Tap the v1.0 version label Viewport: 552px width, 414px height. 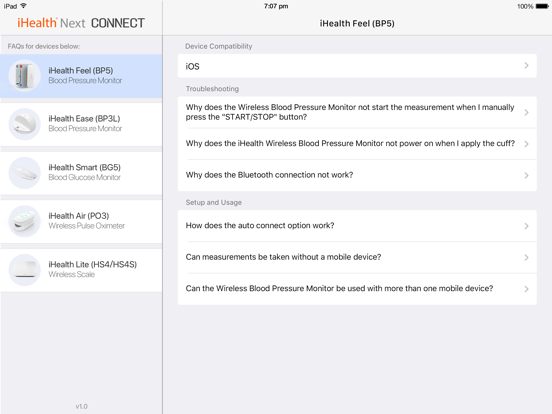81,406
